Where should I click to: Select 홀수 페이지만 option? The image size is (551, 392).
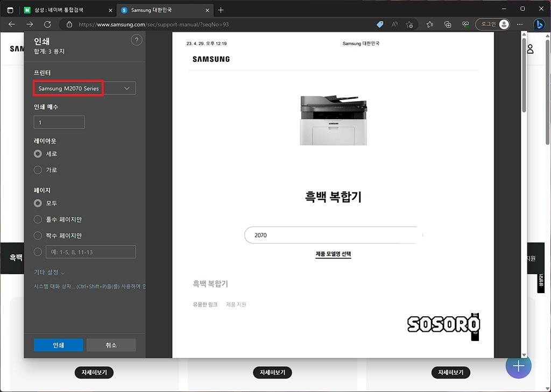point(38,219)
